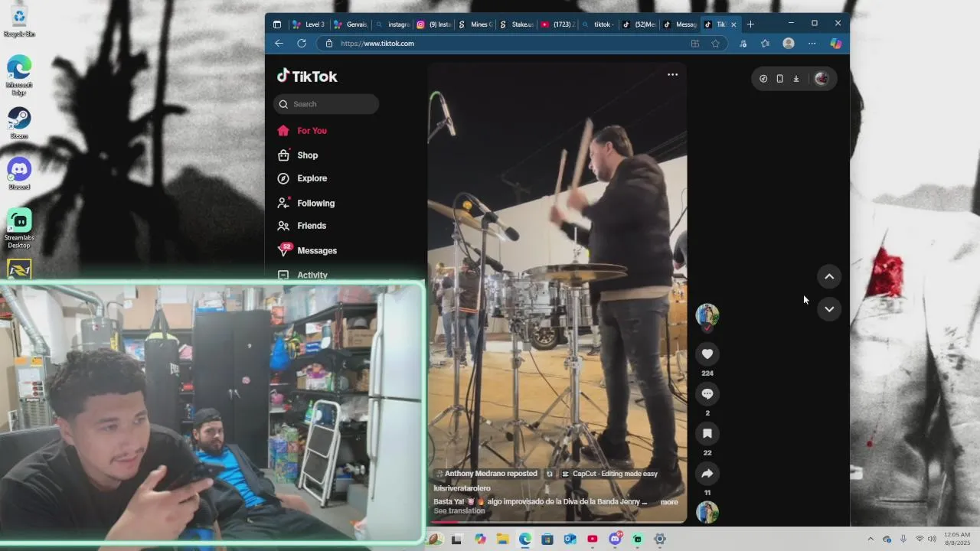The width and height of the screenshot is (980, 551).
Task: Click the TikTok logo in the sidebar
Action: coord(307,76)
